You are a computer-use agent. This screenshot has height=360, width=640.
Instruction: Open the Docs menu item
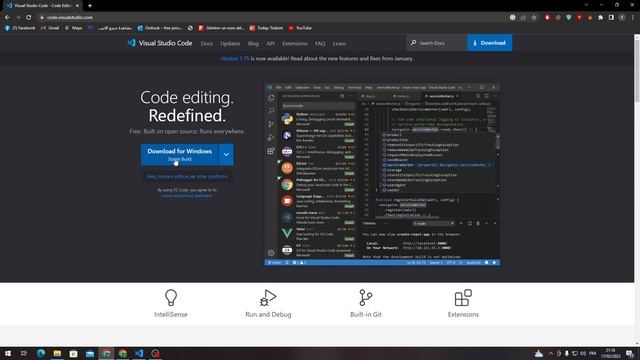(x=207, y=43)
